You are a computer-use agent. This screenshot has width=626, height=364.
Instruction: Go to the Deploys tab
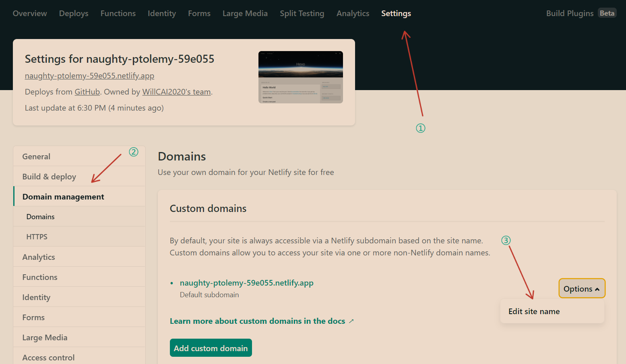[x=74, y=13]
